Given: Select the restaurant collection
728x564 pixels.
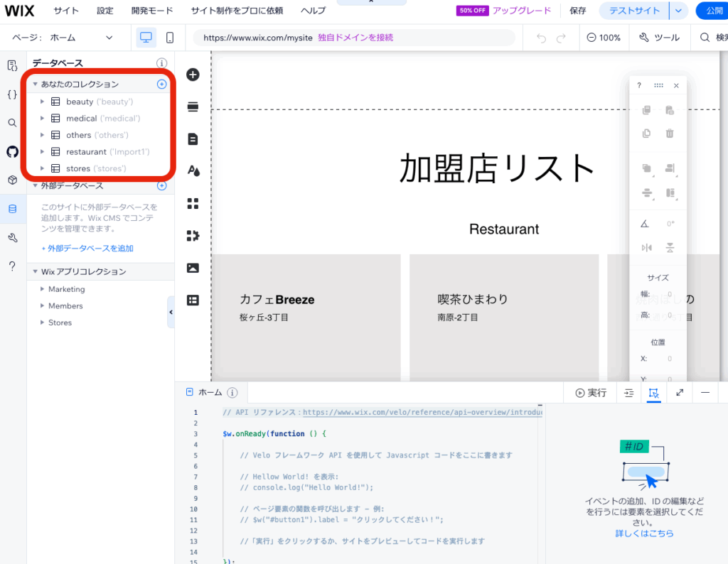Looking at the screenshot, I should pyautogui.click(x=86, y=152).
